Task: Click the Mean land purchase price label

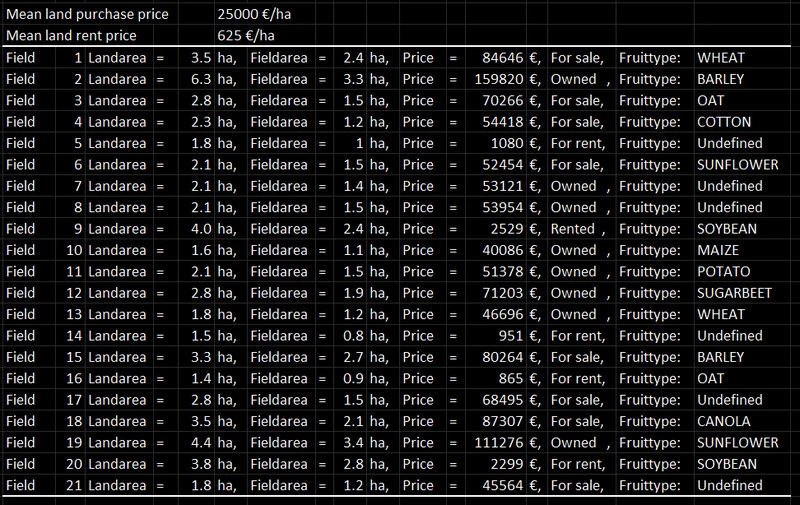Action: pos(86,15)
